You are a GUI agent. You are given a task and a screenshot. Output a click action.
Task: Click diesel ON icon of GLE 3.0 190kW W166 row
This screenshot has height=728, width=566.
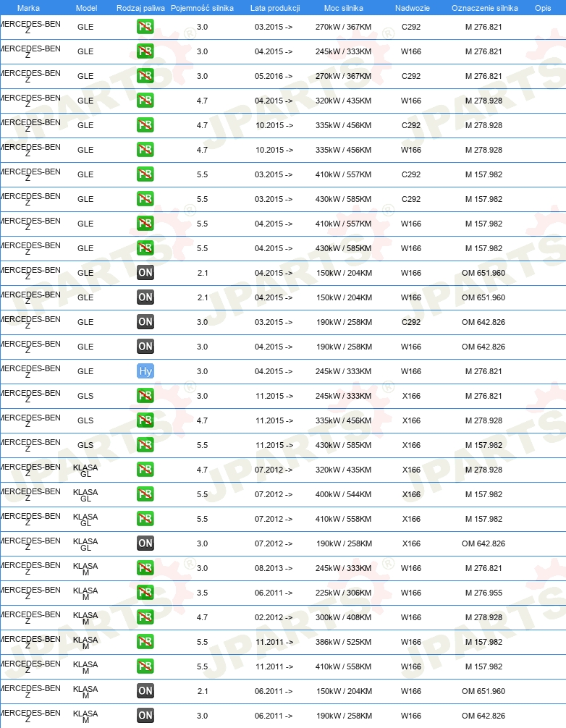pos(145,347)
